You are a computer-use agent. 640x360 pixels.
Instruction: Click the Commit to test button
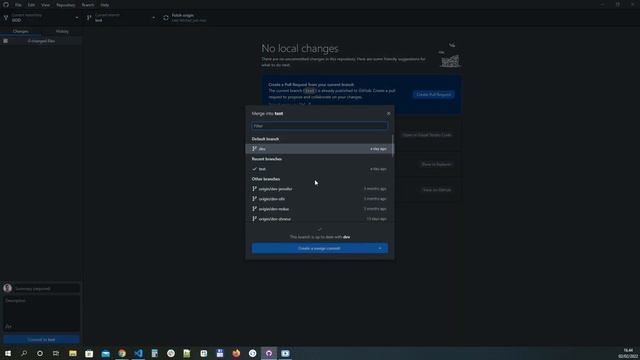[41, 340]
